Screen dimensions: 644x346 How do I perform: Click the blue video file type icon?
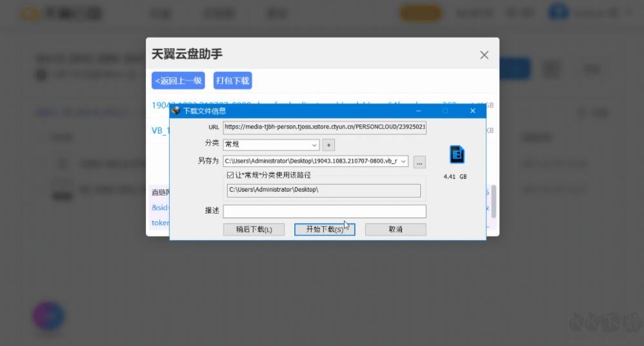[x=457, y=154]
